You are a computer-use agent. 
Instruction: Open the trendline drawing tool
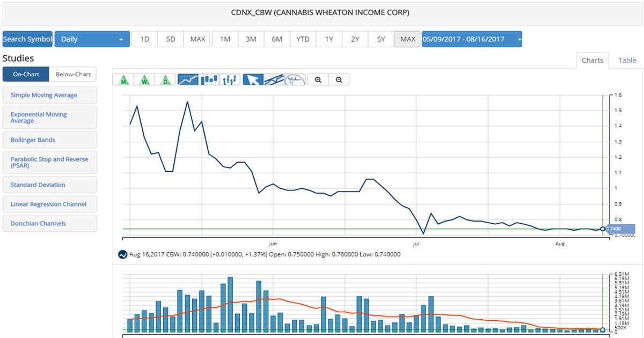tap(273, 79)
